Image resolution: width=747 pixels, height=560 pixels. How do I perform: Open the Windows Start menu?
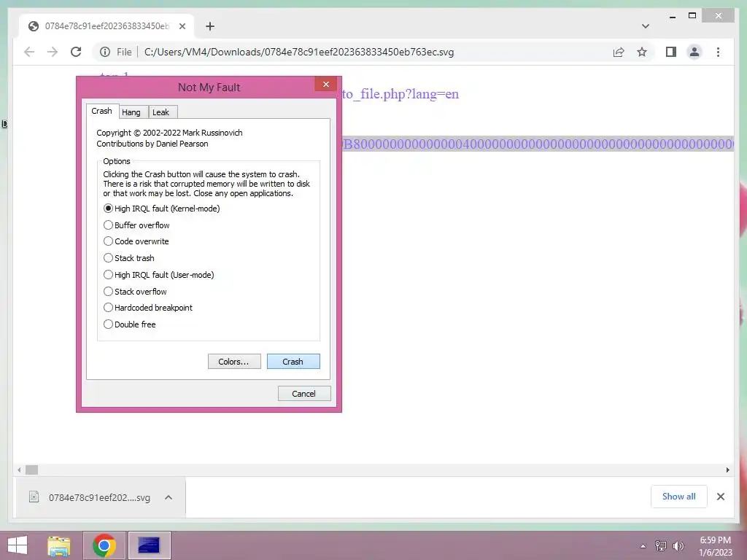pos(18,545)
